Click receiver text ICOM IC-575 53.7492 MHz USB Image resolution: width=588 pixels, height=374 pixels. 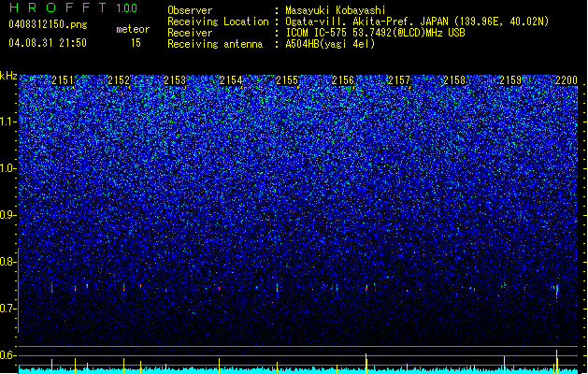pos(375,33)
